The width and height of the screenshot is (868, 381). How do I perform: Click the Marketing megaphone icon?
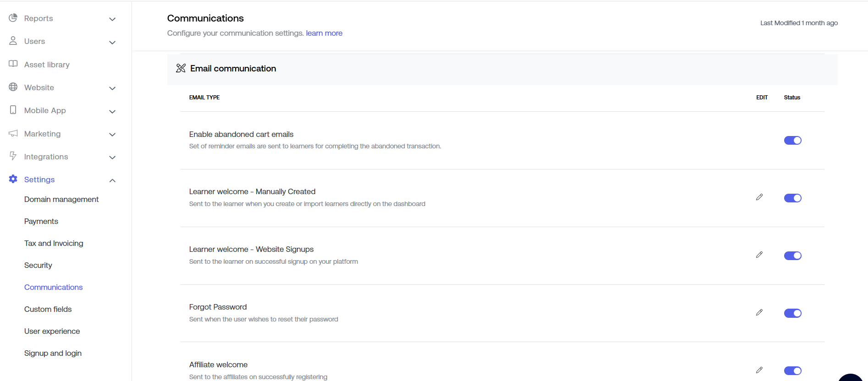coord(13,133)
